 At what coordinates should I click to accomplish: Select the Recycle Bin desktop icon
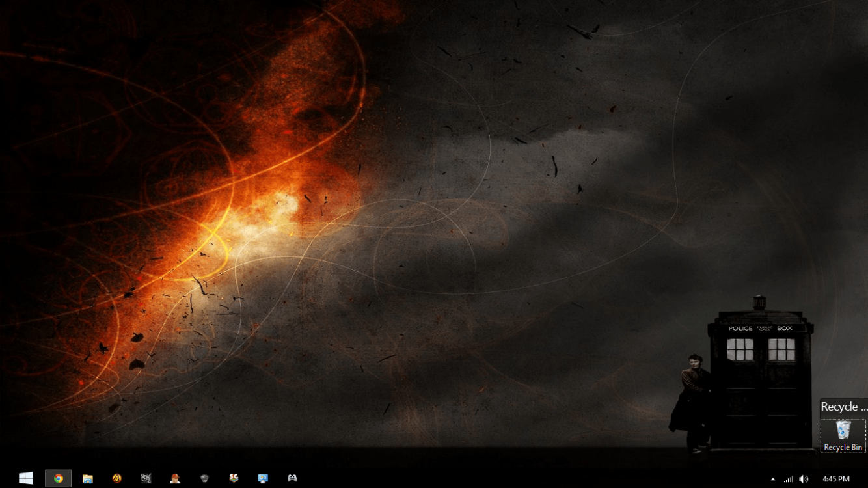(x=843, y=435)
